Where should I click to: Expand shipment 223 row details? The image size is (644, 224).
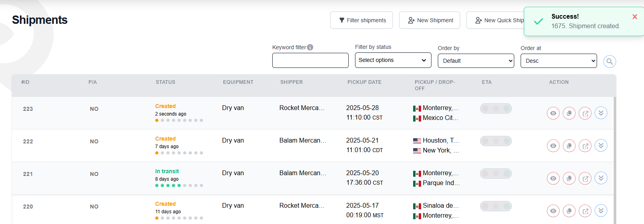[601, 113]
